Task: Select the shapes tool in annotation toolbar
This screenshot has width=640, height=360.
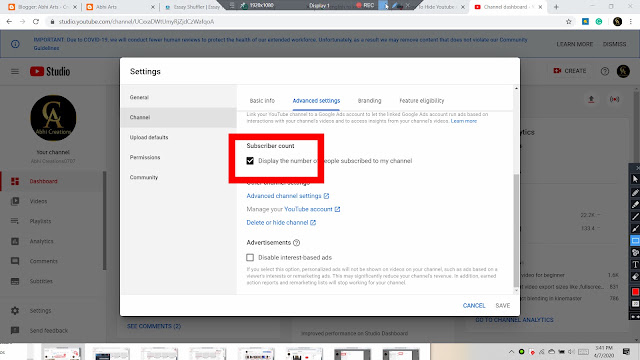Action: pos(635,253)
